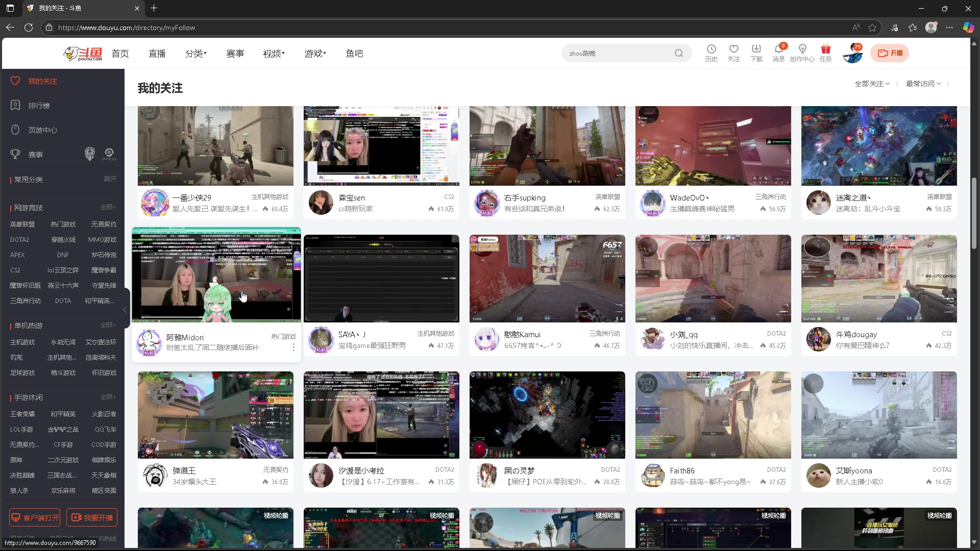Screen dimensions: 980x551
Task: Click the DOTA2 event icon in sidebar
Action: [x=109, y=154]
